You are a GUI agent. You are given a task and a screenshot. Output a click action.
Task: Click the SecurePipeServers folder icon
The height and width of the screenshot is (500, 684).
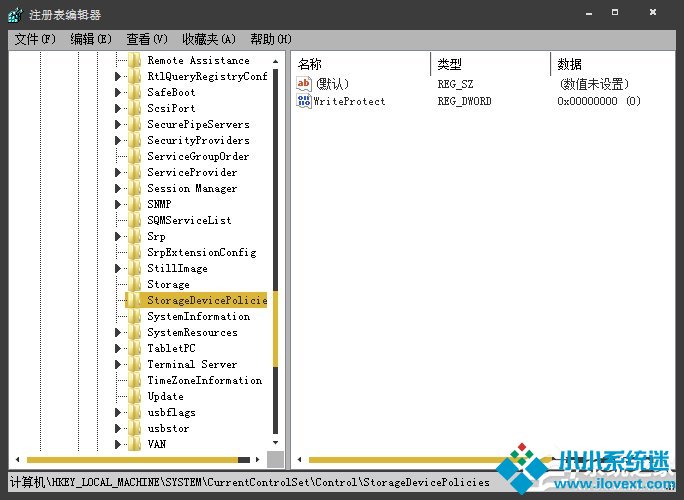tap(135, 124)
